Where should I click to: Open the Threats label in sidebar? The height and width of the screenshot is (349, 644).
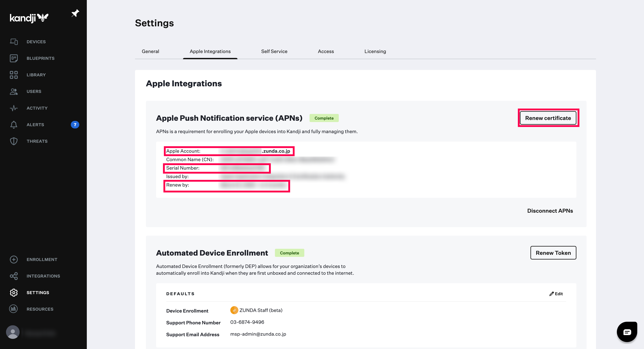coord(37,141)
